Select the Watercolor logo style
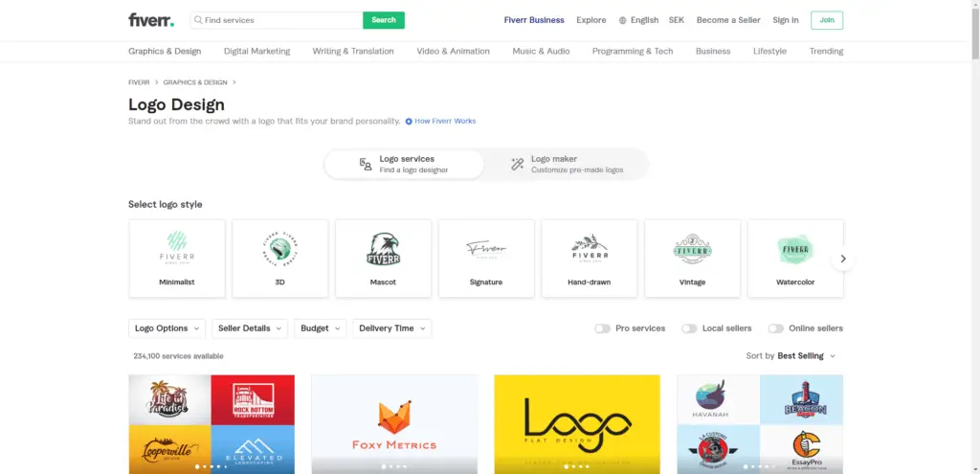 pyautogui.click(x=795, y=259)
